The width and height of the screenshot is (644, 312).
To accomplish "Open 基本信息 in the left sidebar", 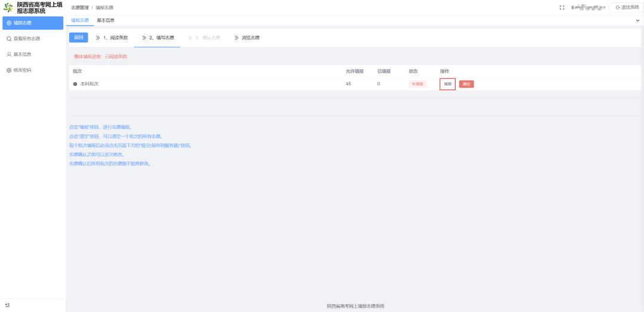I will [x=22, y=54].
